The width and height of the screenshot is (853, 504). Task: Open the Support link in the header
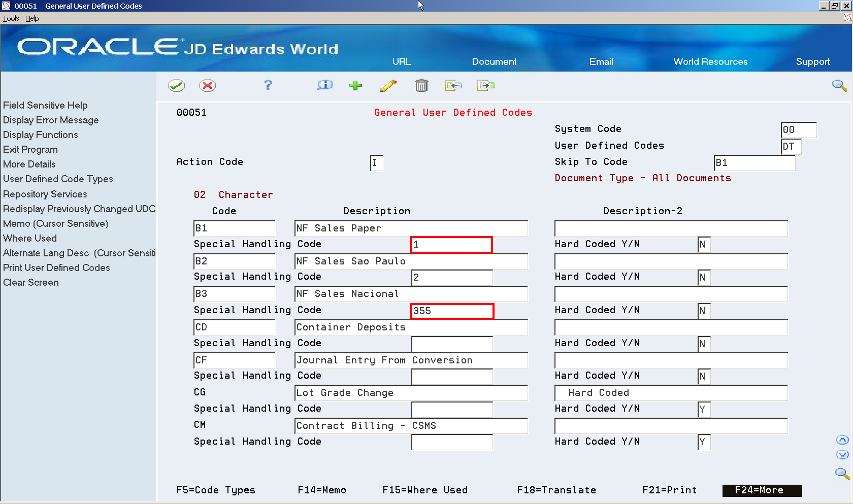tap(813, 61)
